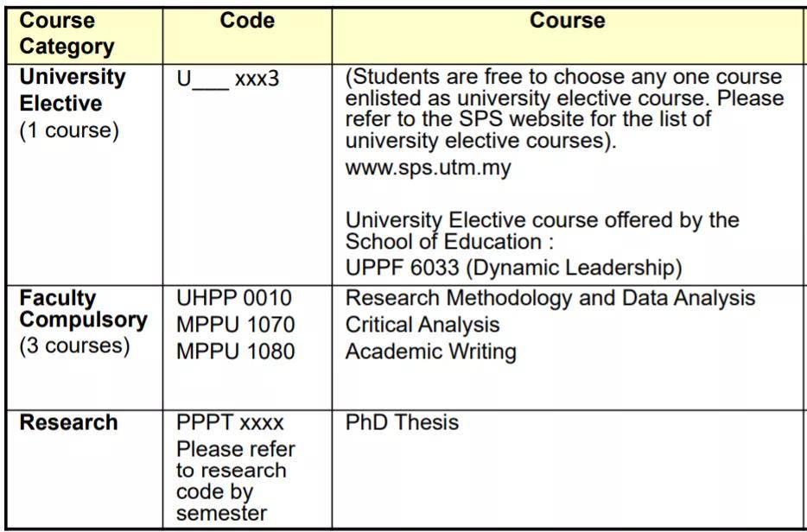
Task: Select the Code column header
Action: coord(247,21)
